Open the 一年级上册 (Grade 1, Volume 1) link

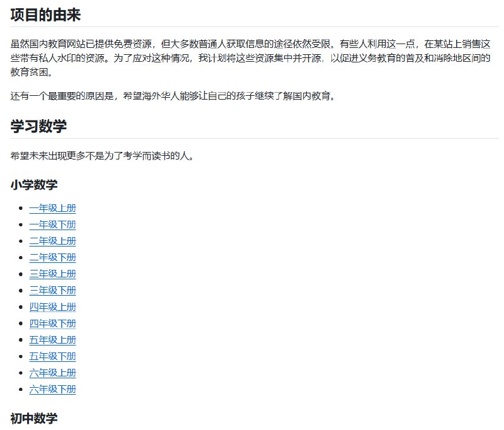tap(52, 208)
